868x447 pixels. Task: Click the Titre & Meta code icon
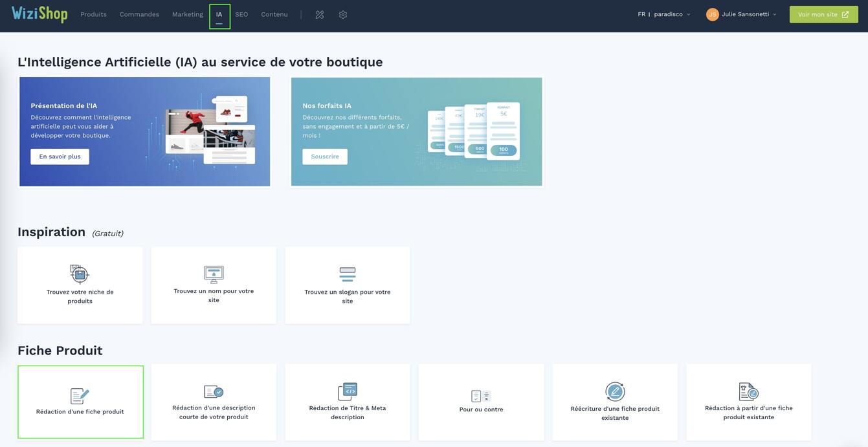pos(348,391)
